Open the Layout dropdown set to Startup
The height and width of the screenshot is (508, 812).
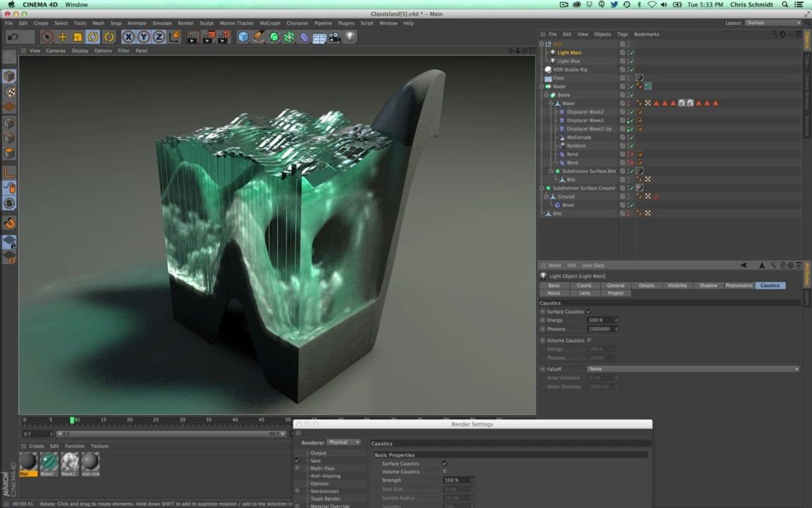773,23
